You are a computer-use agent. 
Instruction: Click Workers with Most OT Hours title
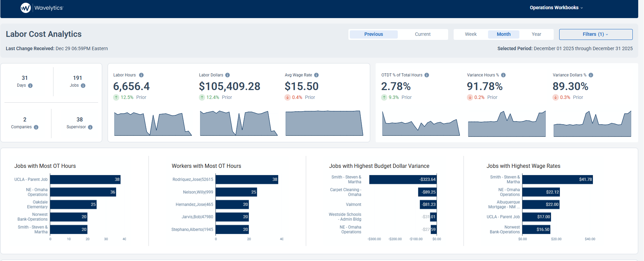coord(206,166)
